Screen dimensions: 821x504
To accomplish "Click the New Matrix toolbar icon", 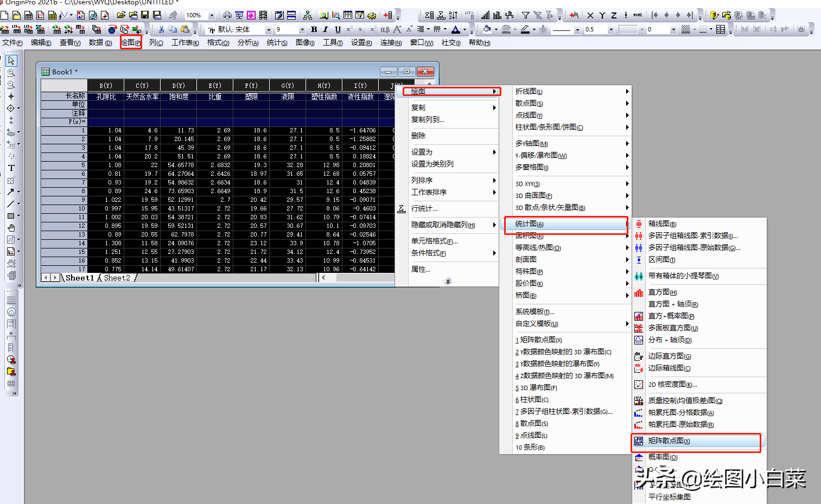I will tap(53, 15).
